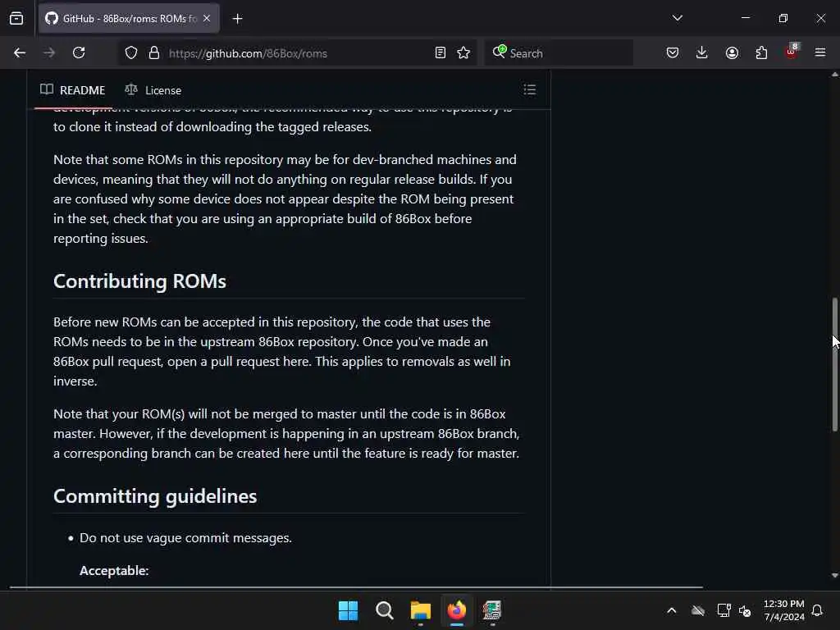Open the Firefox application menu
This screenshot has height=630, width=840.
(x=820, y=52)
